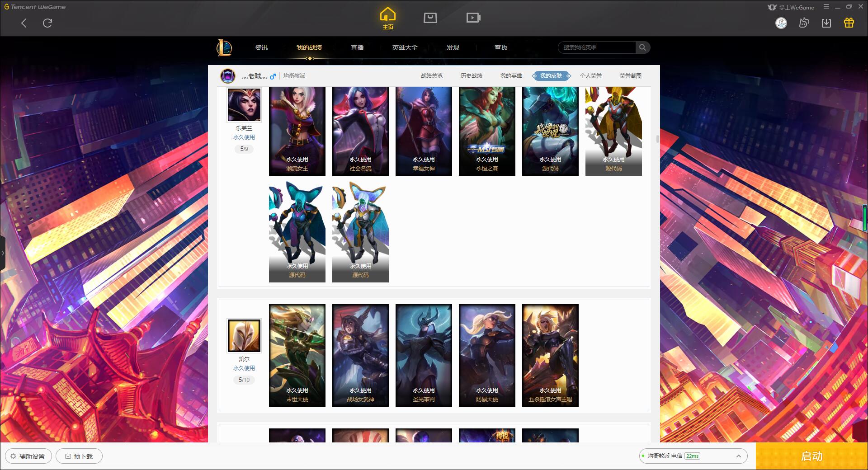Click the search magnifier button
The width and height of the screenshot is (868, 470).
coord(642,47)
